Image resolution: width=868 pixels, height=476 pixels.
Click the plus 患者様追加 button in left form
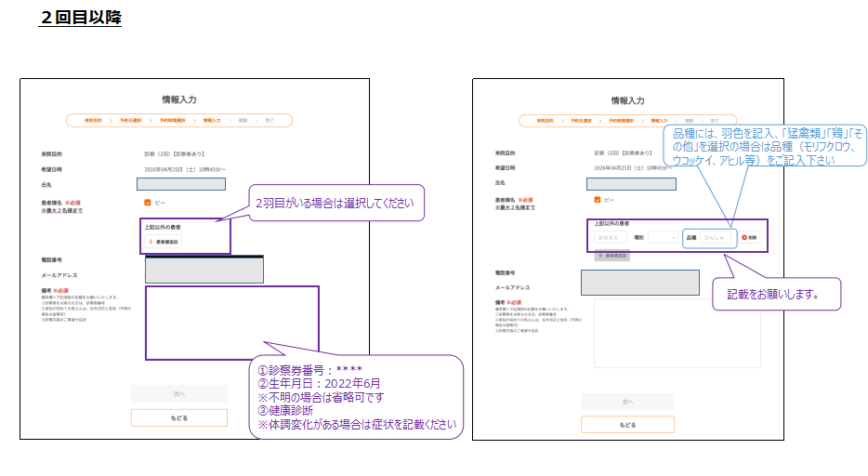164,242
